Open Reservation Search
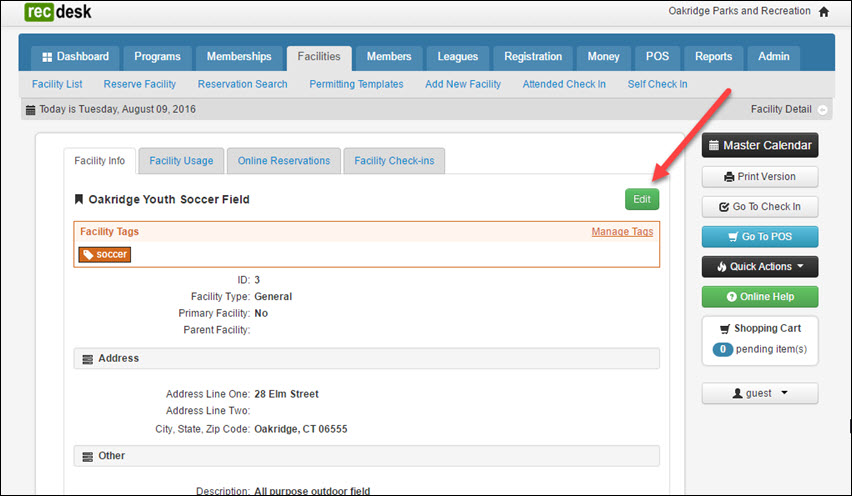The height and width of the screenshot is (496, 852). (242, 84)
